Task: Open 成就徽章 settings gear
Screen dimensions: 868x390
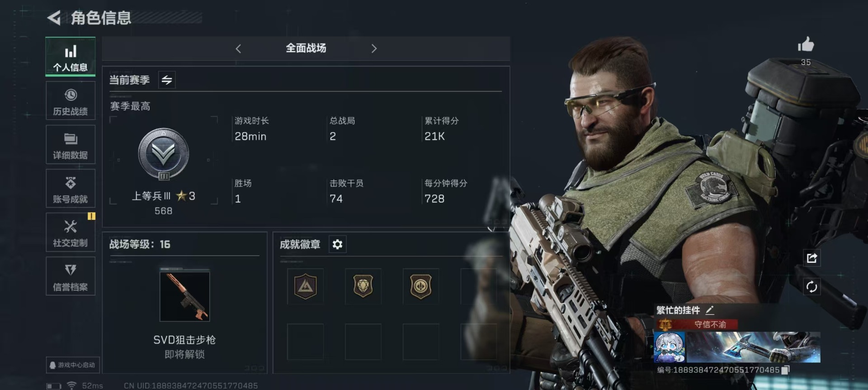Action: click(337, 244)
